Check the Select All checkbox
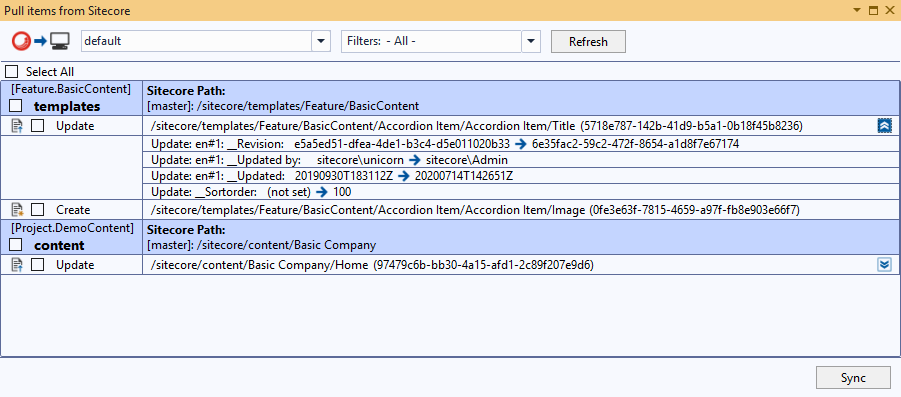 11,72
